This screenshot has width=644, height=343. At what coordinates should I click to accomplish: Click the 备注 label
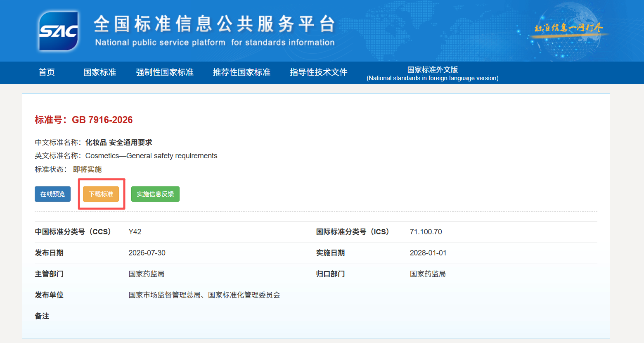pyautogui.click(x=42, y=316)
